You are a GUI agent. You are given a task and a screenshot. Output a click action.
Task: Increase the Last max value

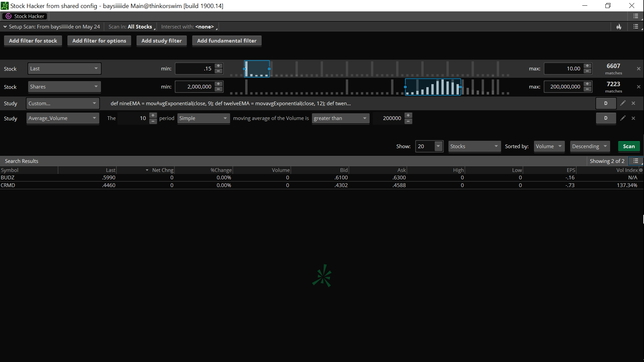tap(587, 66)
